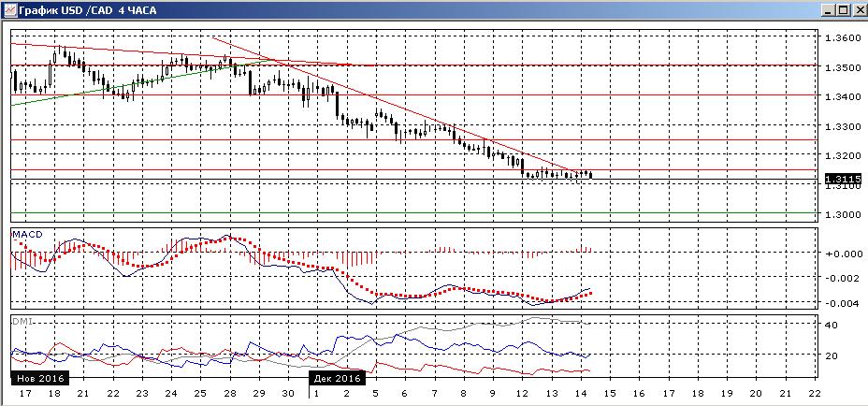Click date 5 on the time axis
The width and height of the screenshot is (868, 406).
(x=375, y=393)
